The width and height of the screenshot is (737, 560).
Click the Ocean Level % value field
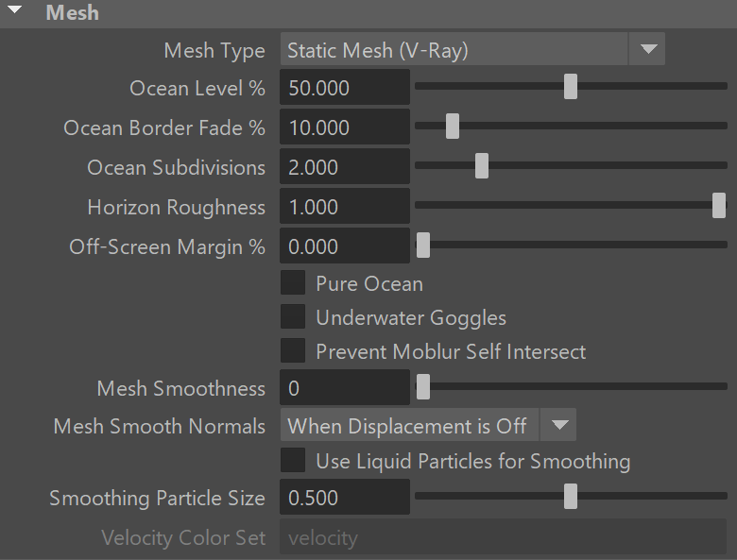coord(345,88)
